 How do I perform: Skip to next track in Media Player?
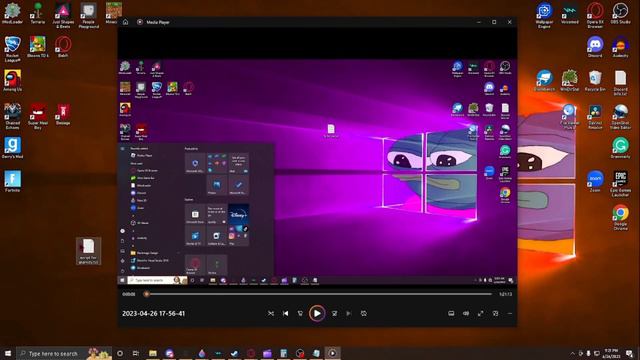click(x=349, y=313)
